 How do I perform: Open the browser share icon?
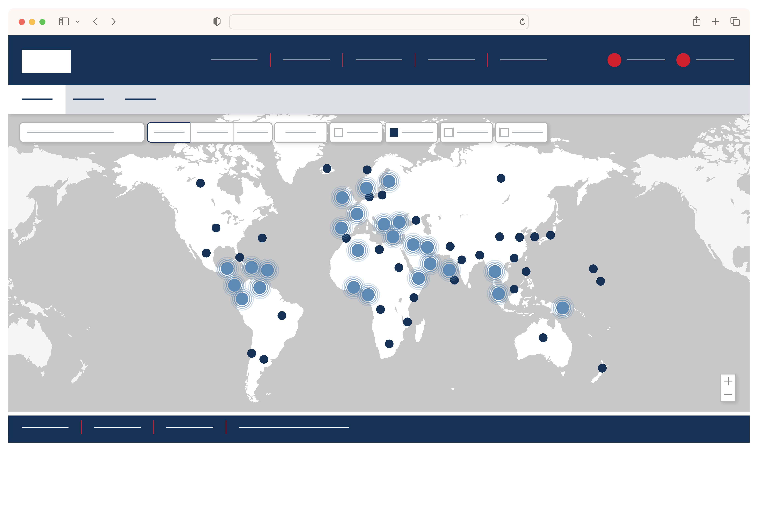[x=697, y=21]
